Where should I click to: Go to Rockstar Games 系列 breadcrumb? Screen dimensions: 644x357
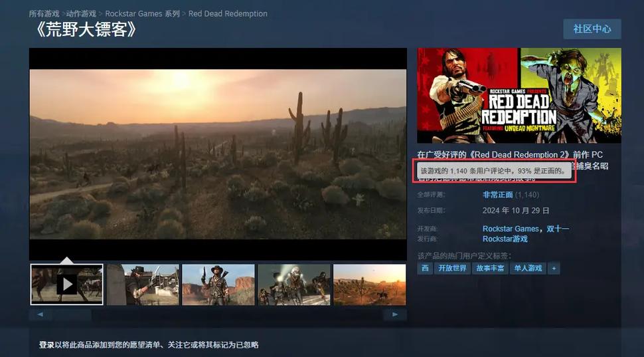[x=142, y=13]
